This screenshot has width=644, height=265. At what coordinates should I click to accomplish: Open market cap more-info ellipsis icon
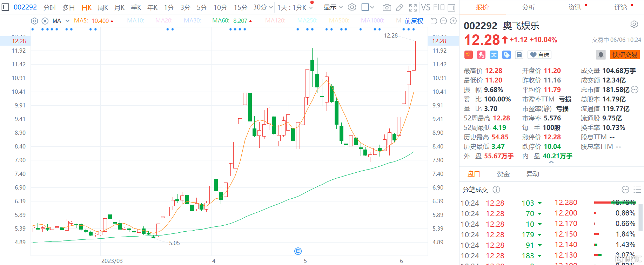click(635, 90)
